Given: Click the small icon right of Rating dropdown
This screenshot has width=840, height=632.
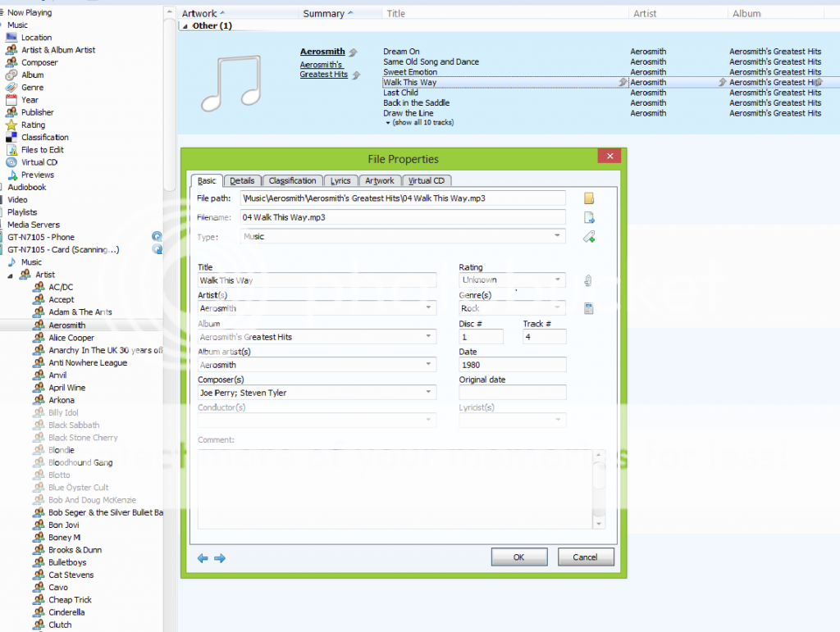Looking at the screenshot, I should pos(587,280).
